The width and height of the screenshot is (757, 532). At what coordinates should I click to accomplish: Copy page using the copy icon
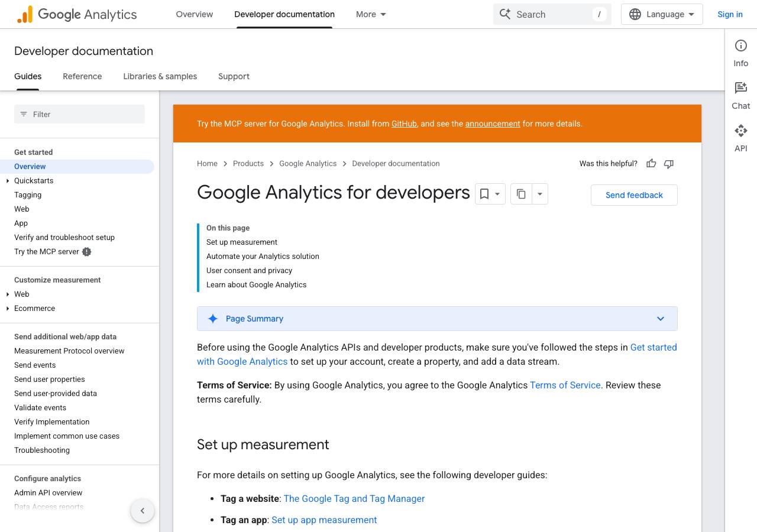tap(521, 194)
